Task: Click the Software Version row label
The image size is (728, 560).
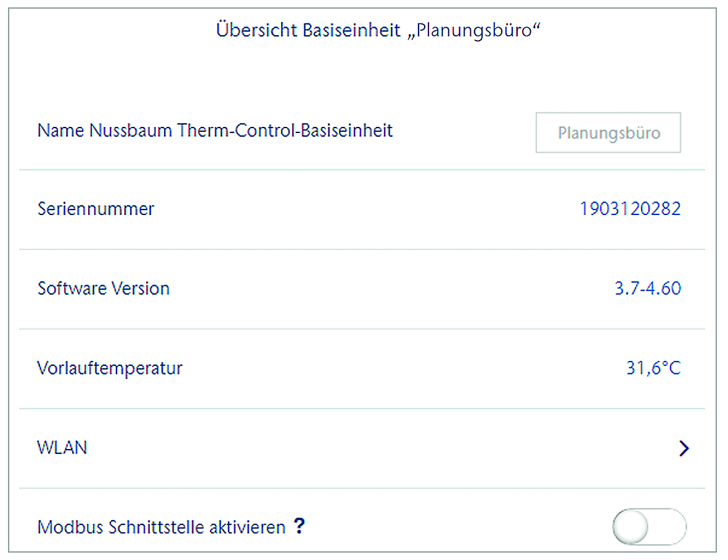Action: coord(104,288)
